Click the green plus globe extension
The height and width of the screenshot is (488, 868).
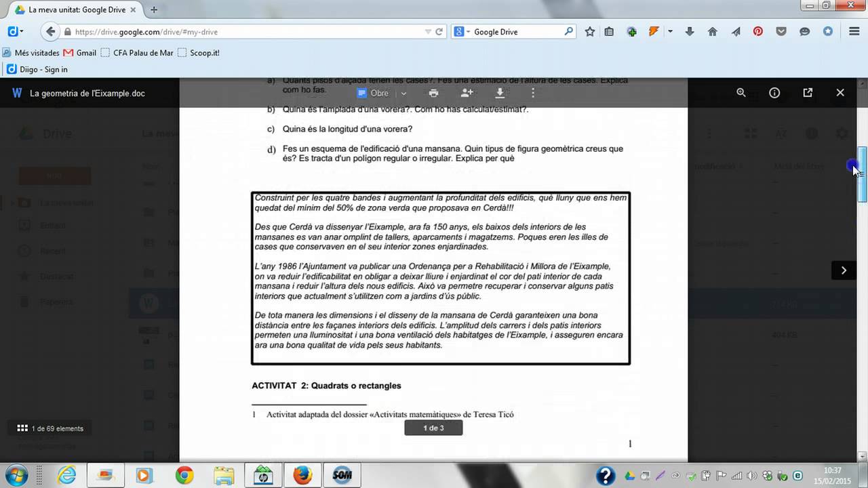(x=632, y=32)
